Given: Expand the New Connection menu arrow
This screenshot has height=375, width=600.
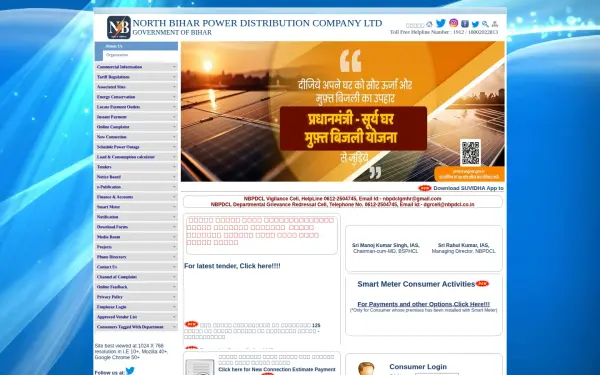Looking at the screenshot, I should coord(174,137).
